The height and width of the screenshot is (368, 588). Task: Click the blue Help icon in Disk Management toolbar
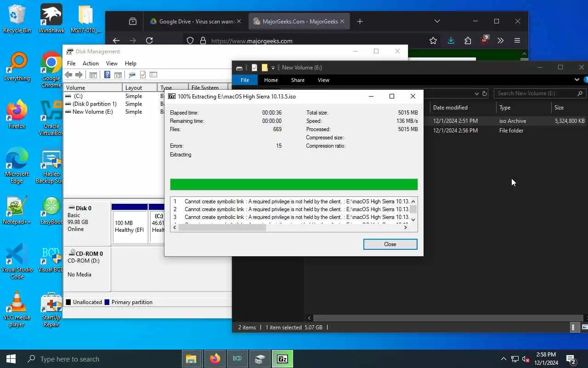click(107, 75)
